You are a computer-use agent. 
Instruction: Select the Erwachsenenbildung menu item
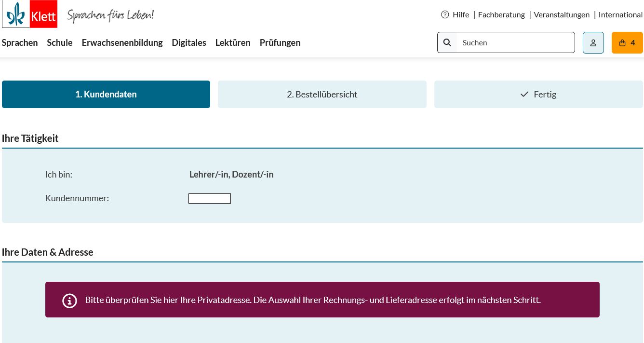click(x=122, y=42)
